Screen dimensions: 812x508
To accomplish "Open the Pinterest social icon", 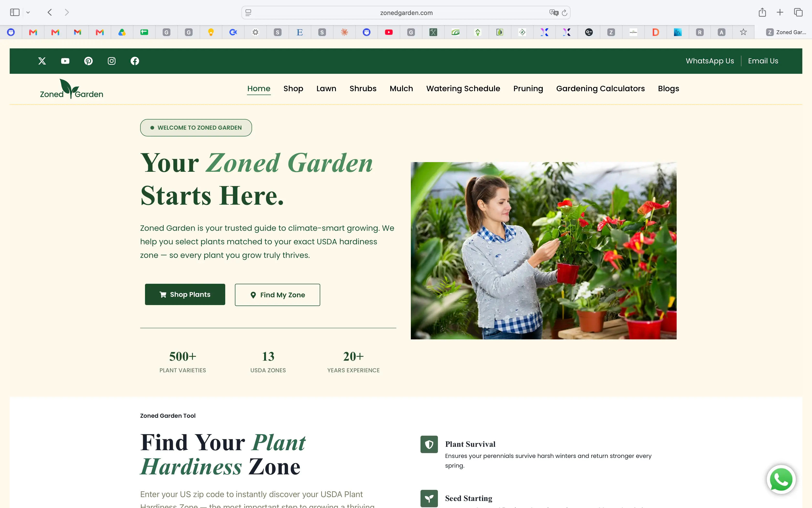I will click(x=88, y=61).
